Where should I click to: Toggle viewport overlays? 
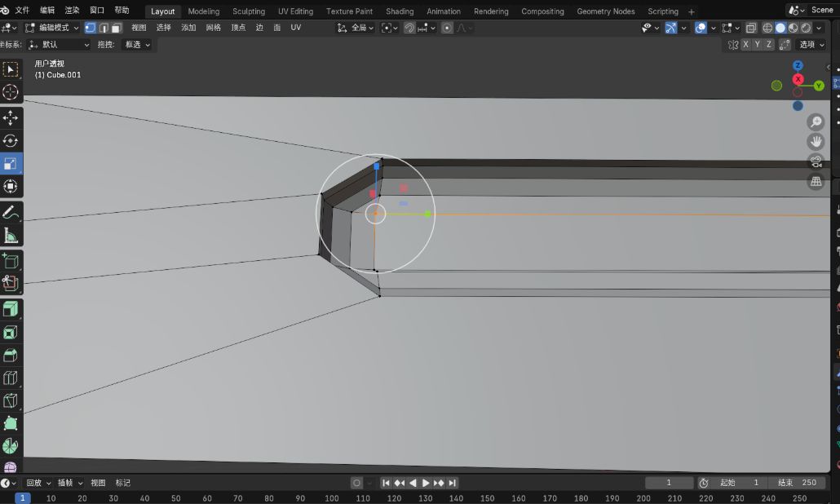701,28
